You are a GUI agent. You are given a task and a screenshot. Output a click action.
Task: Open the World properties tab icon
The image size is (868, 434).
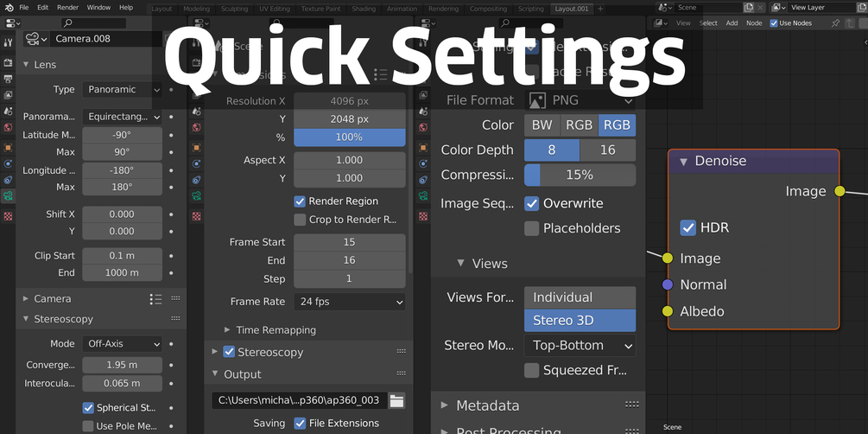click(8, 128)
